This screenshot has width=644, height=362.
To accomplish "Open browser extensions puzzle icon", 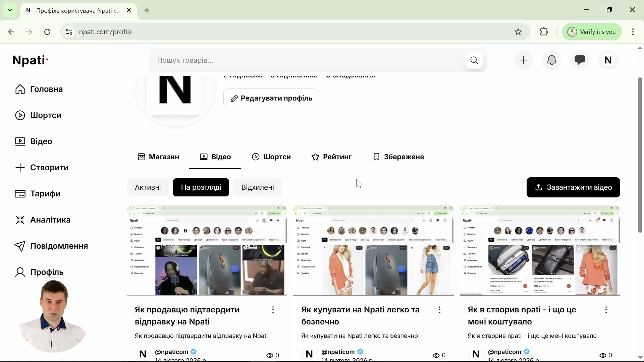I will coord(544,32).
